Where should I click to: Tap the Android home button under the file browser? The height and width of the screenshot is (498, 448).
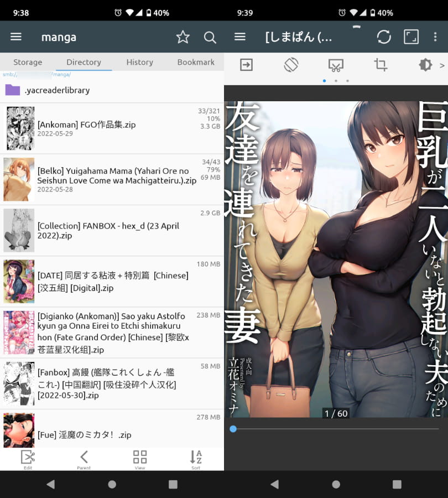(x=112, y=484)
